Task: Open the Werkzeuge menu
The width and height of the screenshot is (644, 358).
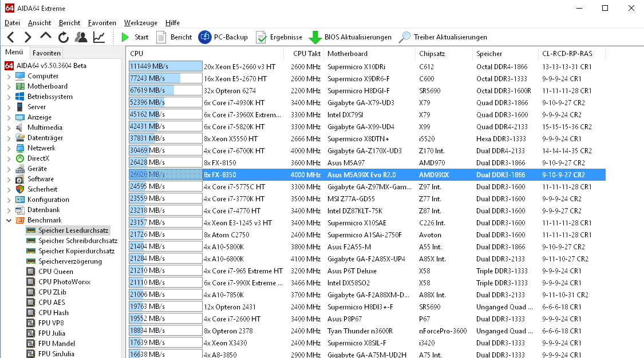Action: (x=140, y=23)
